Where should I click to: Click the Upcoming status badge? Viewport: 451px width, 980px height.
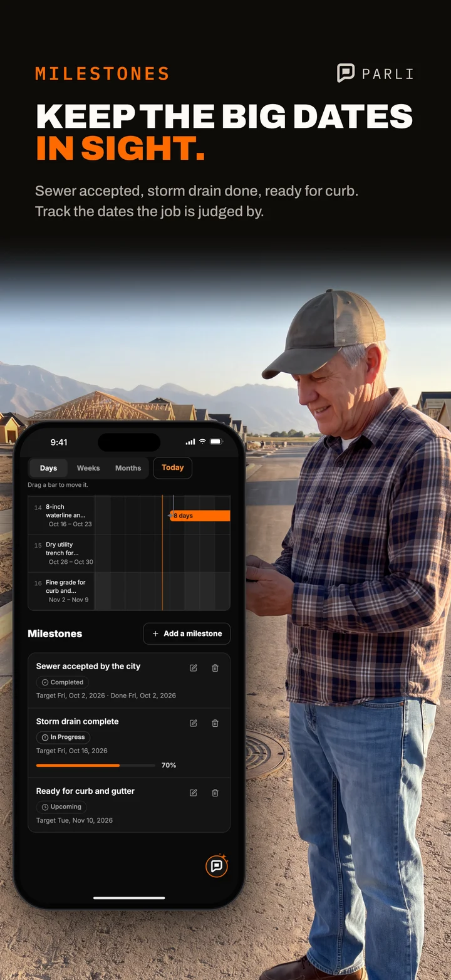[61, 807]
